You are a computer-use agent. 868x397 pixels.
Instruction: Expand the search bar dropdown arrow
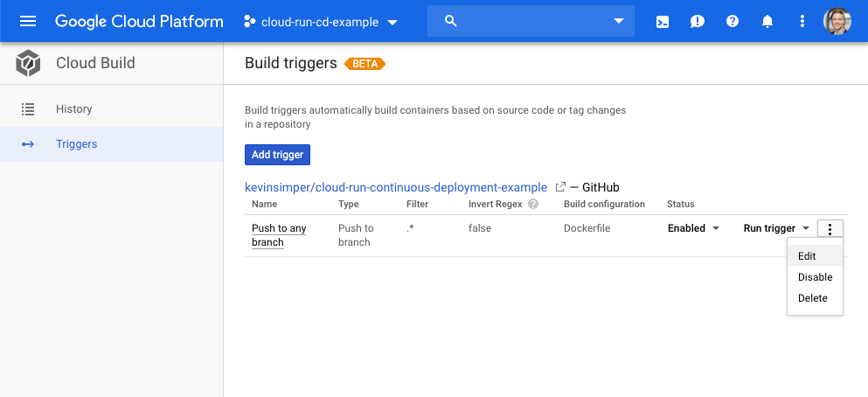tap(619, 22)
